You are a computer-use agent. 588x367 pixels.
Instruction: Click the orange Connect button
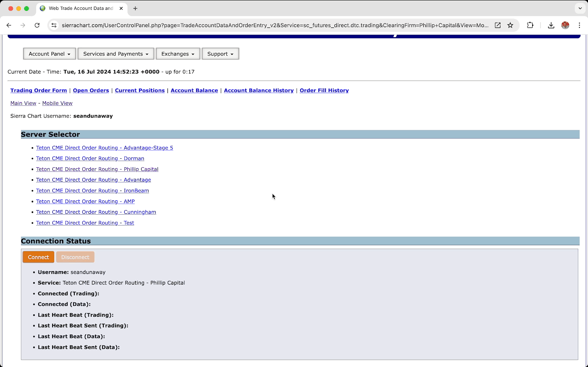[x=39, y=257]
